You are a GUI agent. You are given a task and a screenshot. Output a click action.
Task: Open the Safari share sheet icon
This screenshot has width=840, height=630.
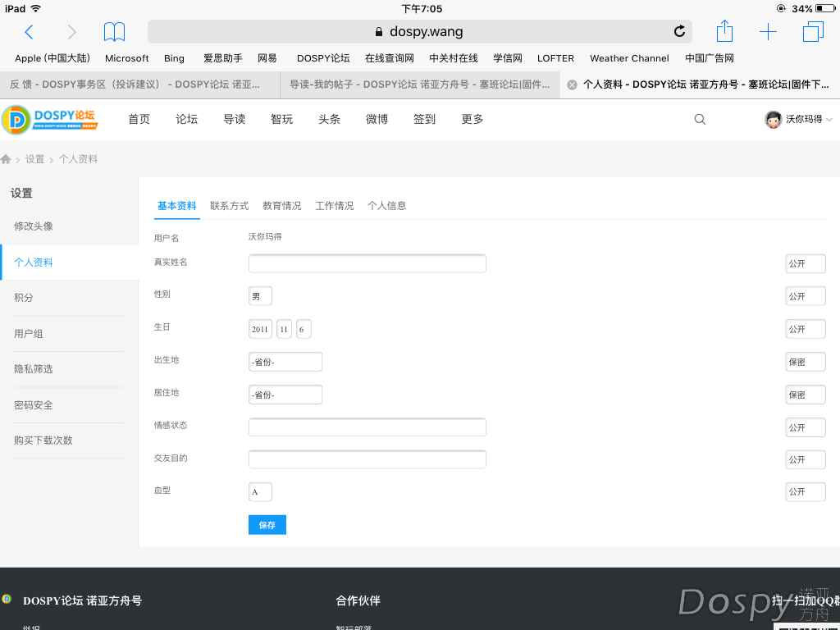[724, 31]
